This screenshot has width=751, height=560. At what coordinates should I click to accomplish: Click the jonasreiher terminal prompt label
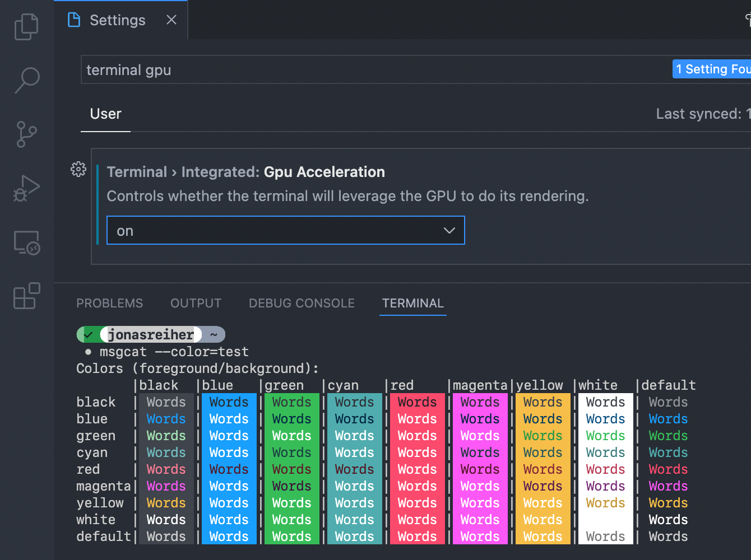click(151, 334)
